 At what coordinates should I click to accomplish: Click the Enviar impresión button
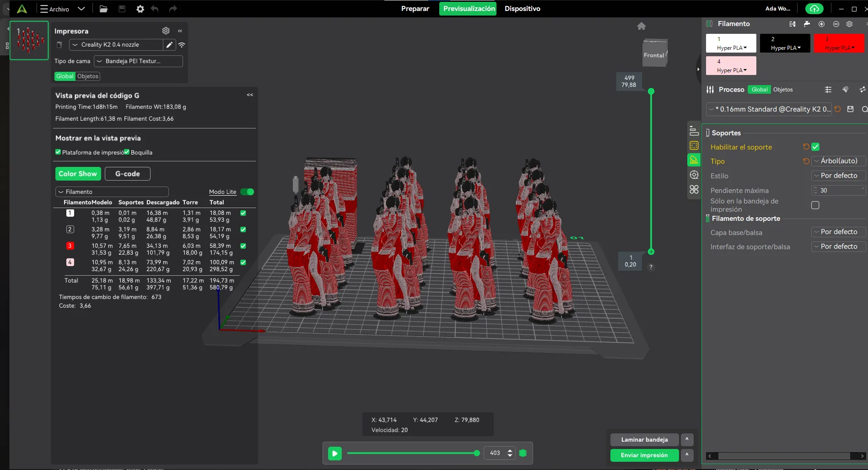tap(644, 455)
